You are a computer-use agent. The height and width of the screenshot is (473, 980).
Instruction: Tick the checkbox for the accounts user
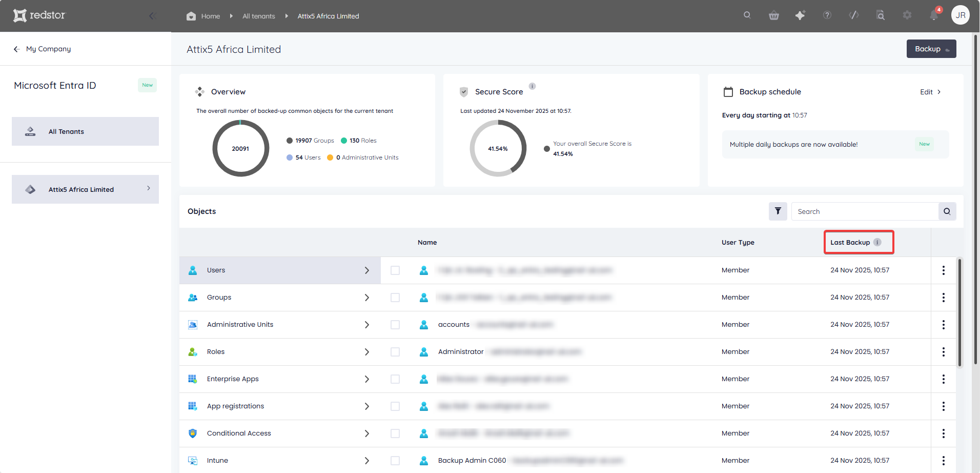click(x=395, y=325)
